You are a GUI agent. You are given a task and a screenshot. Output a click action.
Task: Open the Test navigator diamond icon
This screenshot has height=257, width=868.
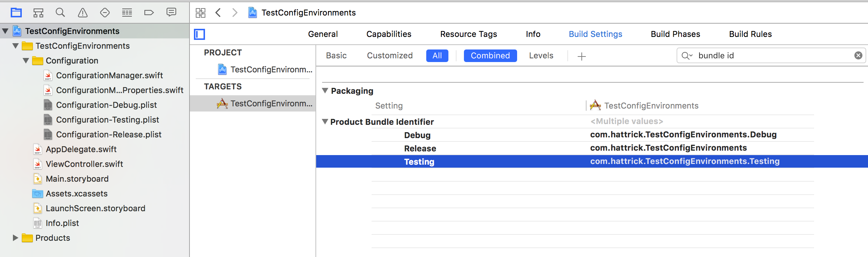coord(105,13)
